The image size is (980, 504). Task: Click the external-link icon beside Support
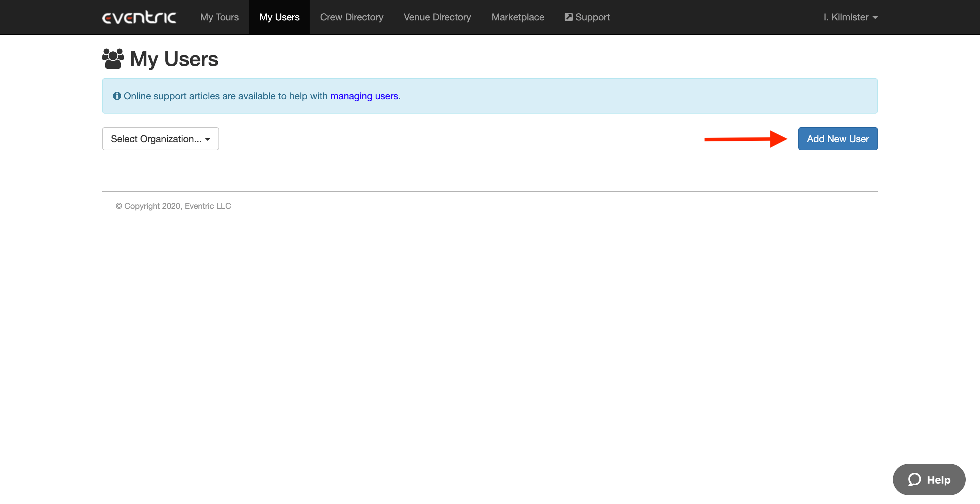click(569, 17)
